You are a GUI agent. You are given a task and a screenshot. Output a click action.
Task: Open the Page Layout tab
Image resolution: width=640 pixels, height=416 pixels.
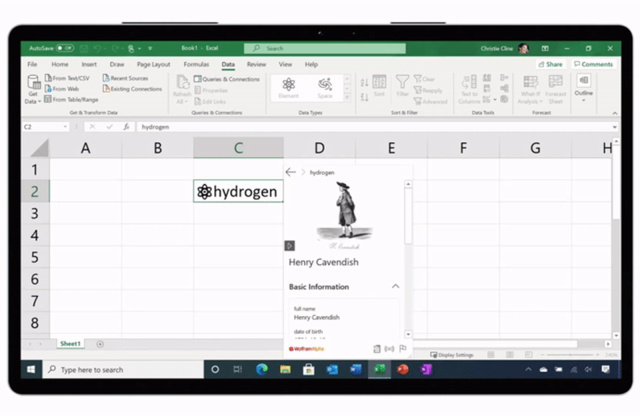tap(153, 64)
